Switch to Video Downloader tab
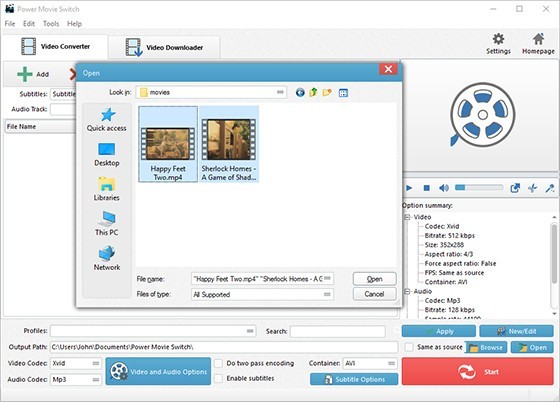This screenshot has height=402, width=560. [x=164, y=47]
